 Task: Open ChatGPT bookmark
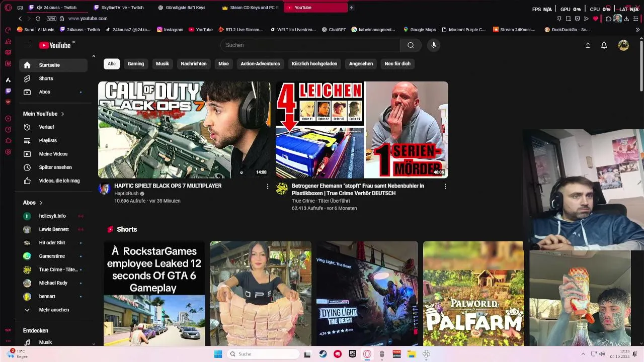tap(334, 30)
